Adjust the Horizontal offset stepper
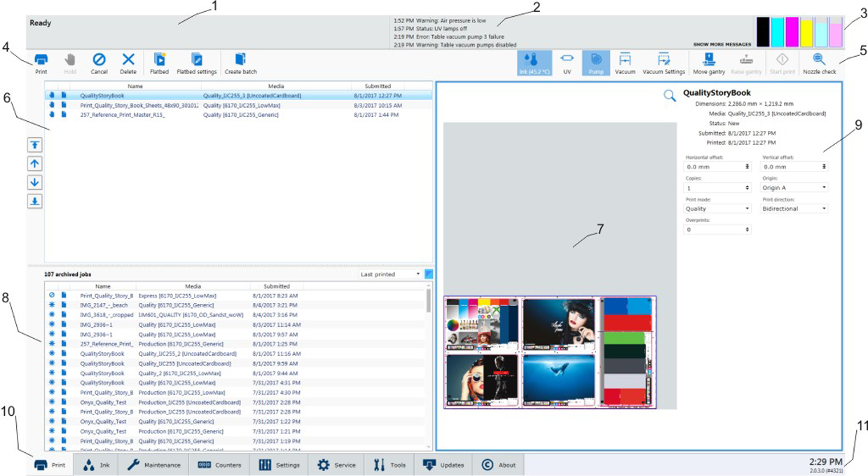 click(747, 167)
